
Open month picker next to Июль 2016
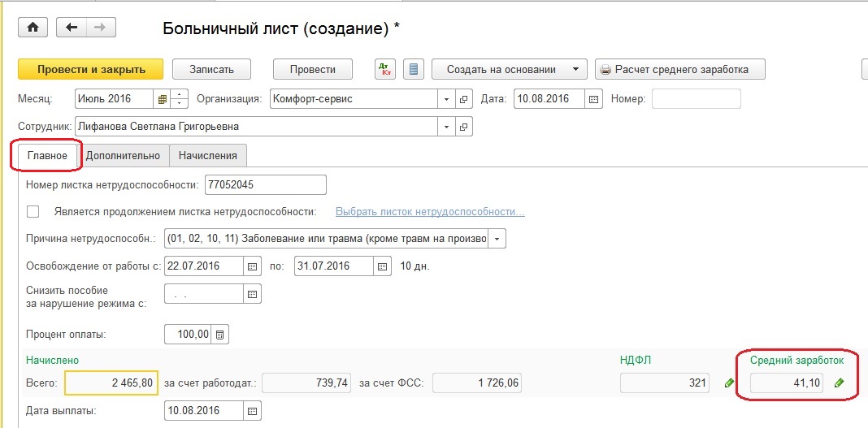pos(162,100)
